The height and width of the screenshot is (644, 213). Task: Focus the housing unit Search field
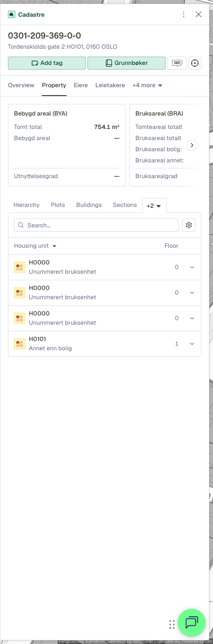[96, 225]
